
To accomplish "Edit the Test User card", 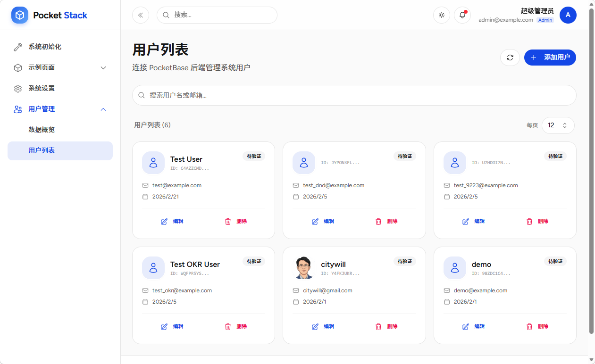I will coord(172,221).
